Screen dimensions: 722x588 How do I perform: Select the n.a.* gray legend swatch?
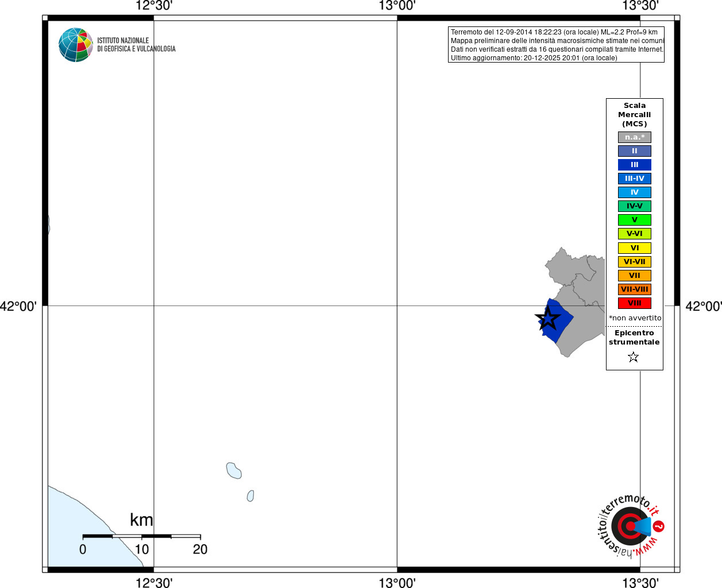[635, 137]
